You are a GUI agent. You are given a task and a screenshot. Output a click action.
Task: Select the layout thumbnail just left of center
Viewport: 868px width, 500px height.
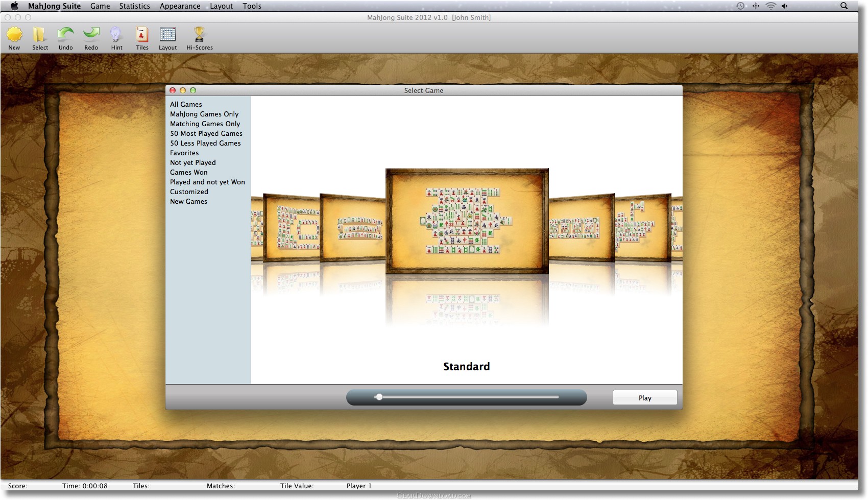[352, 227]
